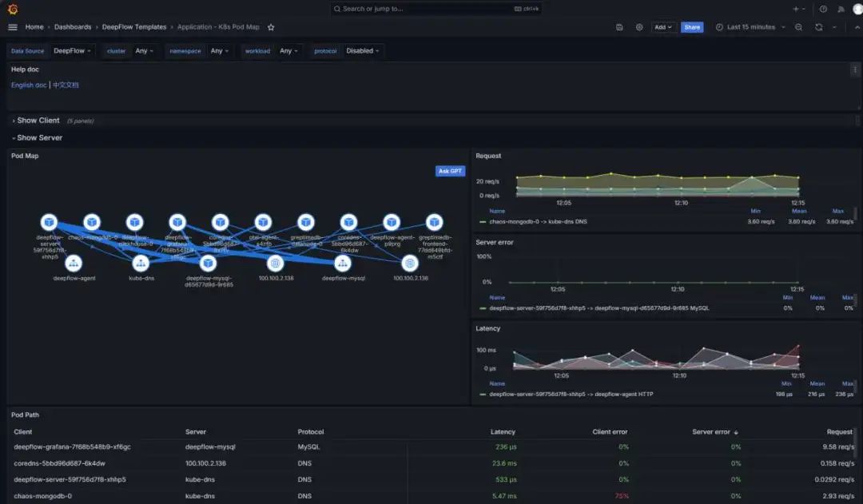Select the greptimedb-datanode-0 pod node
Image resolution: width=863 pixels, height=504 pixels.
[x=306, y=222]
